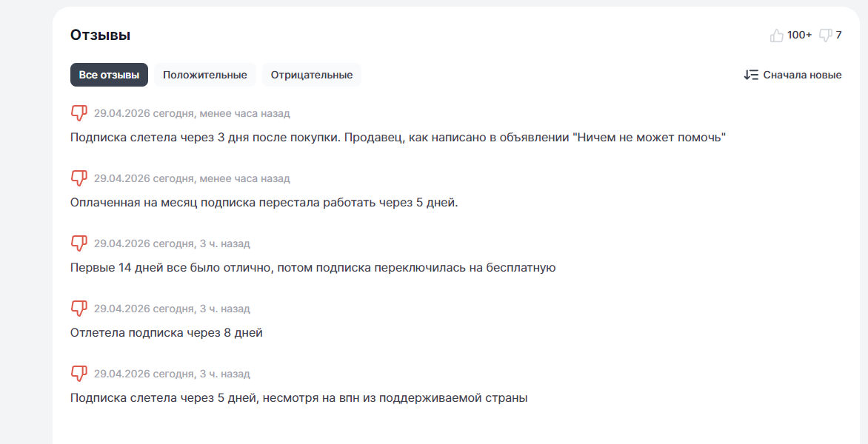Click review 'Оплаченная на месяц подписка перестала работать'
This screenshot has width=868, height=444.
click(x=264, y=203)
